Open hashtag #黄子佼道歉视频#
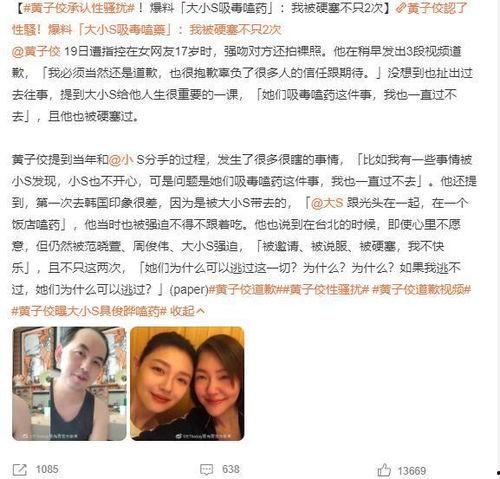Viewport: 500px width, 479px height. point(421,290)
